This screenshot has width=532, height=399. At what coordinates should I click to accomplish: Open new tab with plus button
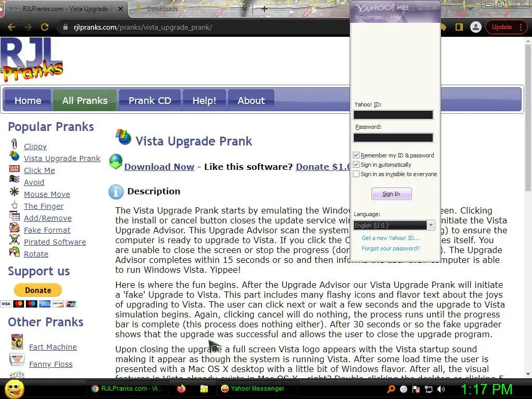(264, 9)
